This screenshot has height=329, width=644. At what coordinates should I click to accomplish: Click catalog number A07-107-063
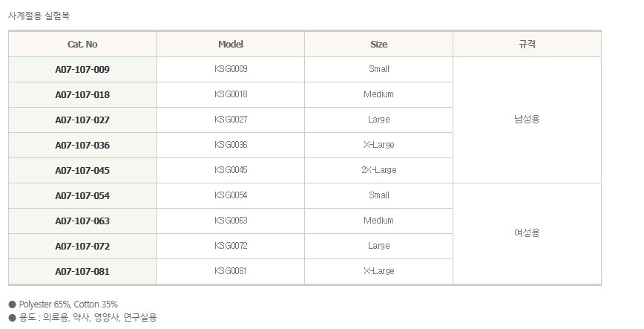click(82, 221)
